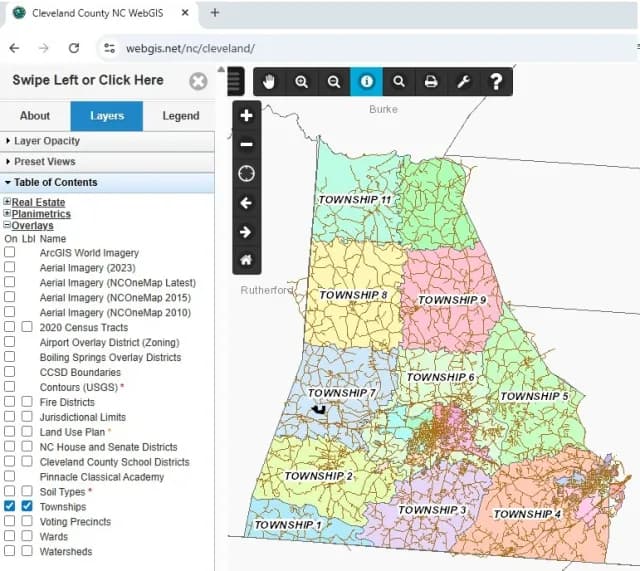This screenshot has width=640, height=571.
Task: Click the Cleveland County School Districts name
Action: [115, 462]
